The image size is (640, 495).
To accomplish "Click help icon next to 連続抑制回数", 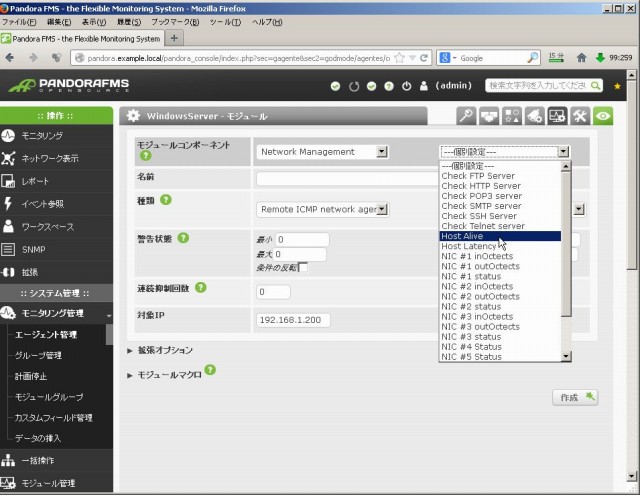I will (200, 288).
